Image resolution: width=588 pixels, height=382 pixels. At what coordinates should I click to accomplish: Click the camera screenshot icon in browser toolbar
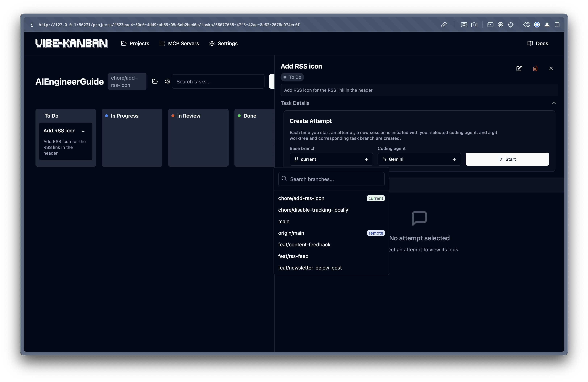(x=474, y=25)
